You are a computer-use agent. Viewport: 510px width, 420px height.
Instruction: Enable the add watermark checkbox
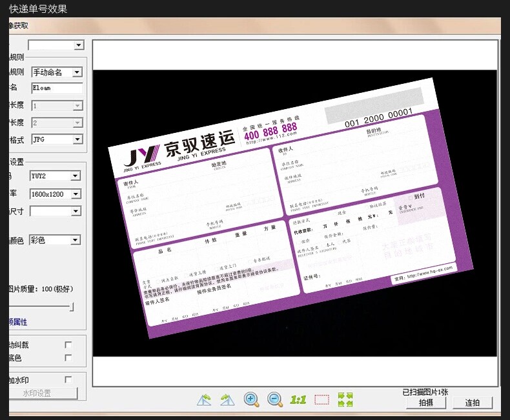[68, 380]
